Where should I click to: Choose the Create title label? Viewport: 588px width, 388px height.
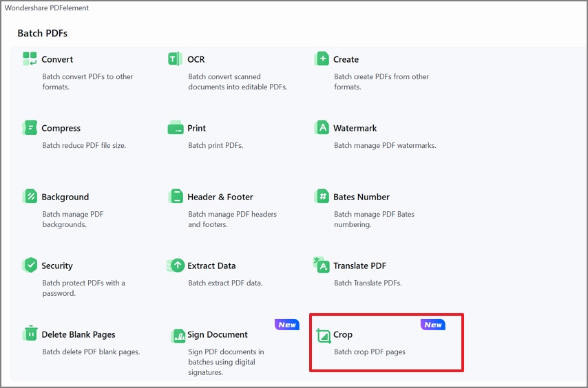(346, 59)
